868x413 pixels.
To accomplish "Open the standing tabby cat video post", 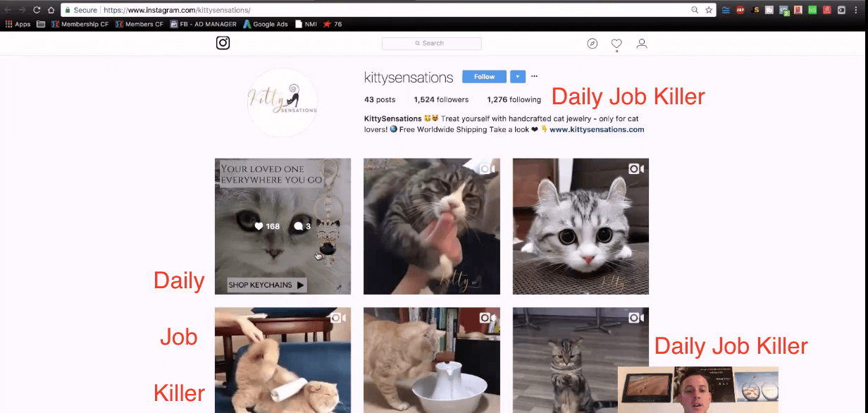I will click(x=581, y=359).
